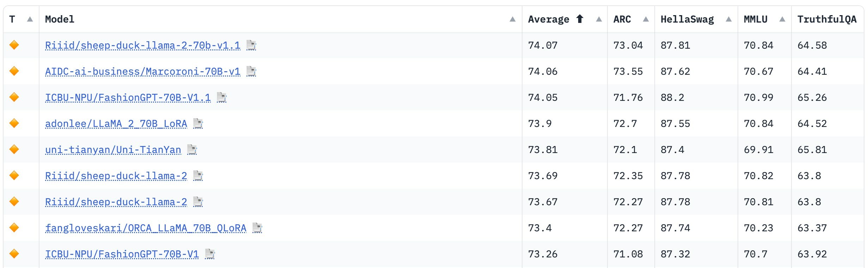Click document icon next to ORCA_LLaMA_70B_QLoRA
This screenshot has width=868, height=268.
257,228
